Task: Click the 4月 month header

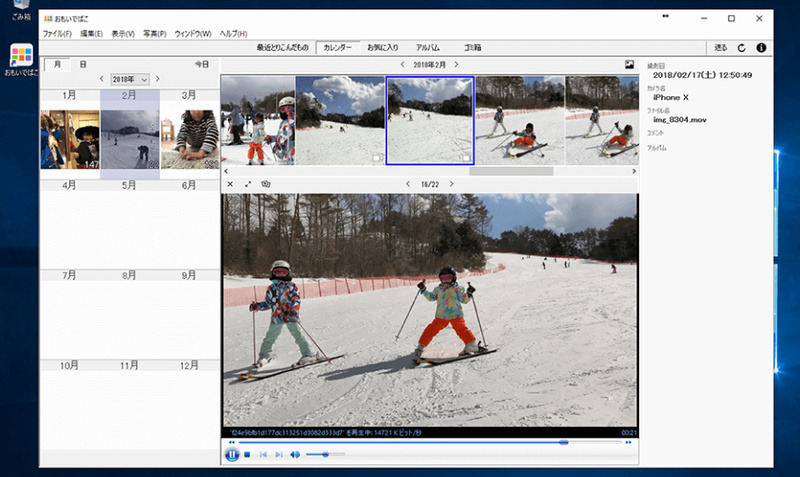Action: [x=69, y=185]
